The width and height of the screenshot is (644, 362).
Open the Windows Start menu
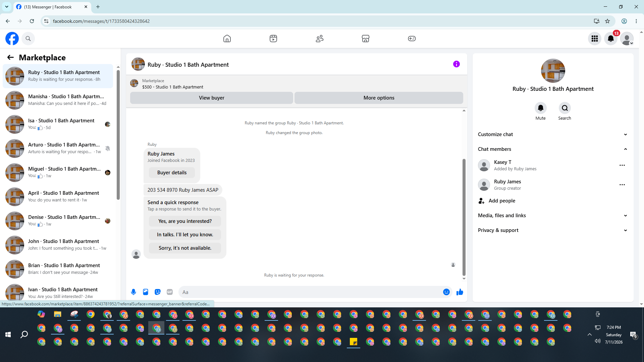coord(8,335)
